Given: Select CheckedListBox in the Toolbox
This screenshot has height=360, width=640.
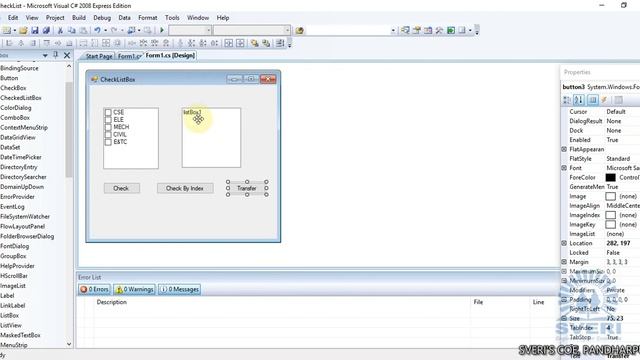Looking at the screenshot, I should [x=21, y=98].
